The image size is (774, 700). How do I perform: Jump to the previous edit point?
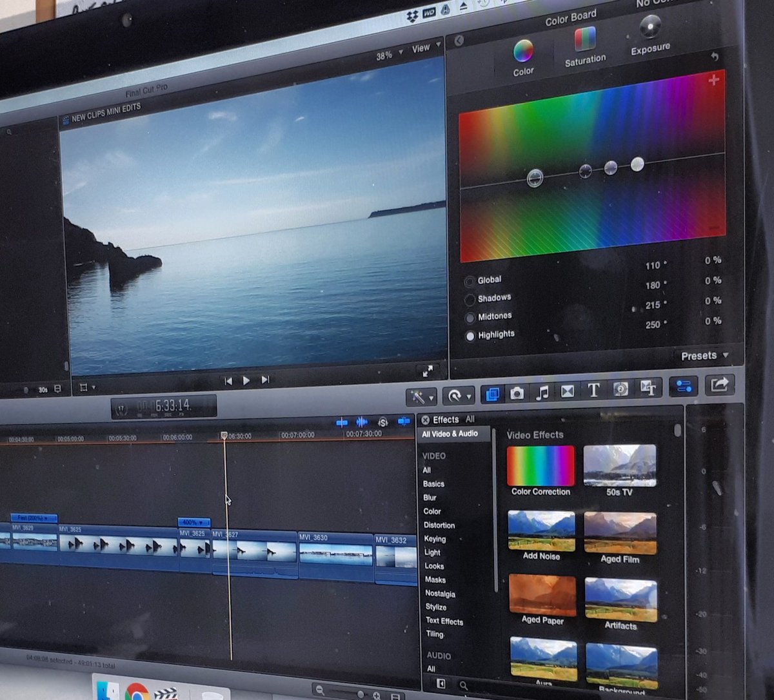(228, 382)
